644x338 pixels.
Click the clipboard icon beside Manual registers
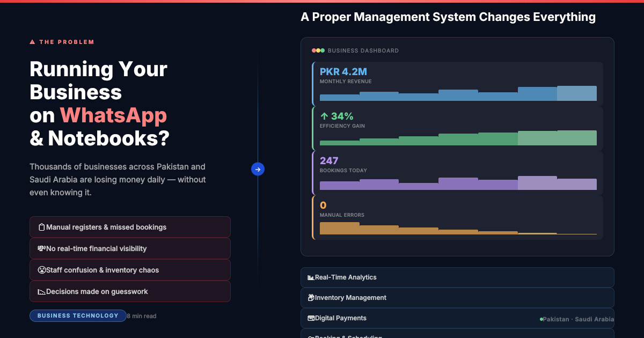[x=41, y=227]
